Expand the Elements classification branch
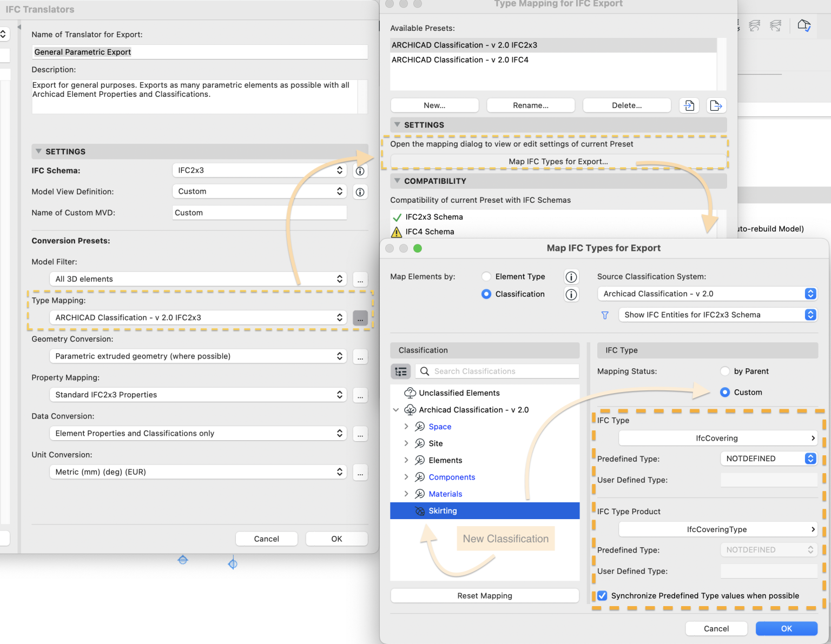 [406, 460]
